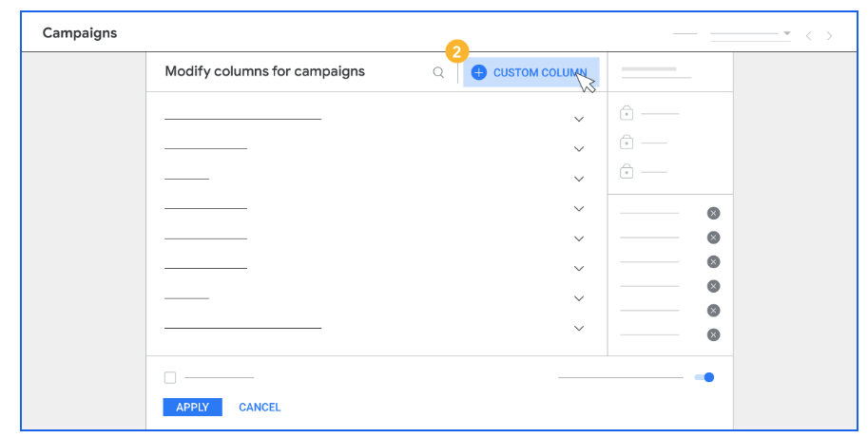Remove the fifth selected column

(714, 311)
